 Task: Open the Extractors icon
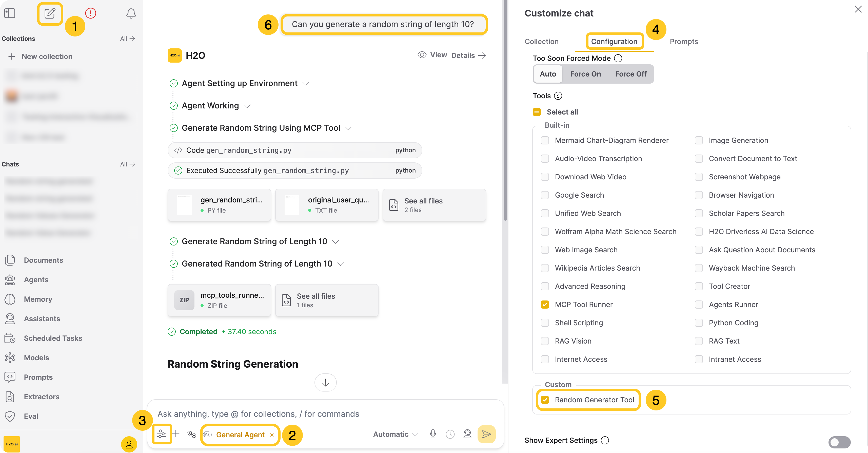[x=10, y=396]
